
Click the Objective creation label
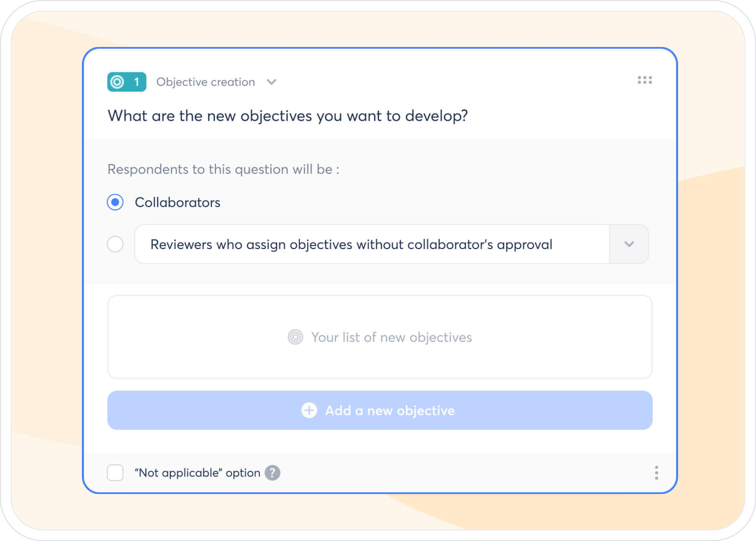[x=205, y=82]
